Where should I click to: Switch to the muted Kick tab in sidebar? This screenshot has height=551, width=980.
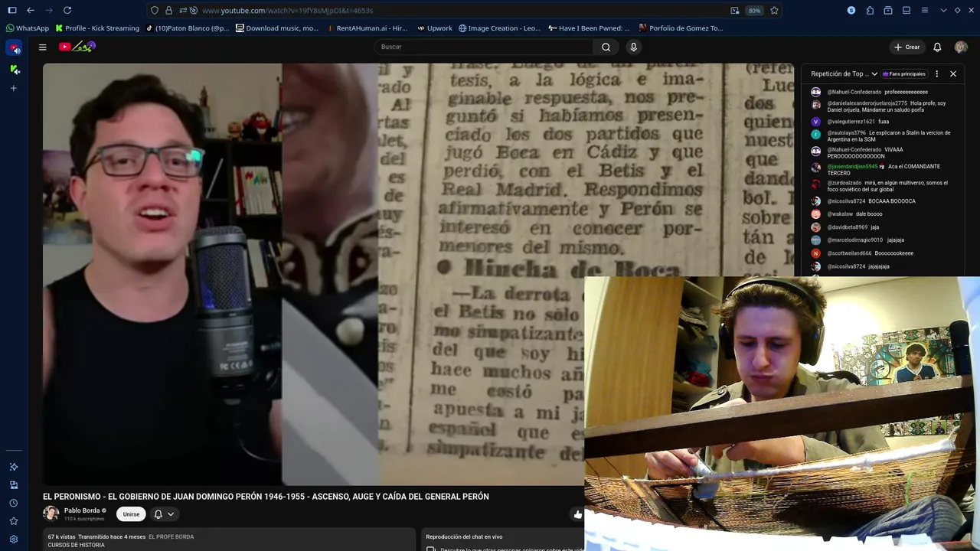pyautogui.click(x=14, y=69)
